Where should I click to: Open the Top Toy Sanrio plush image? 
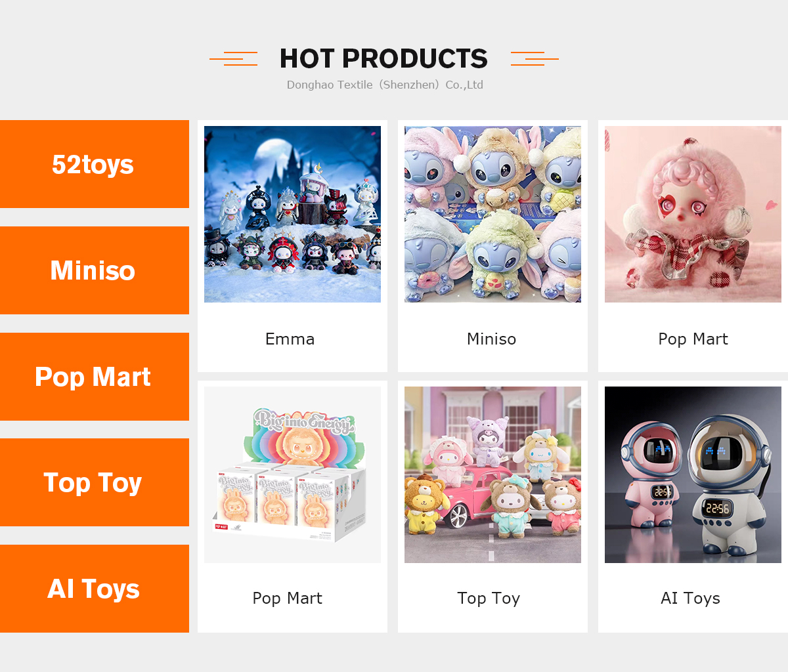click(x=492, y=474)
